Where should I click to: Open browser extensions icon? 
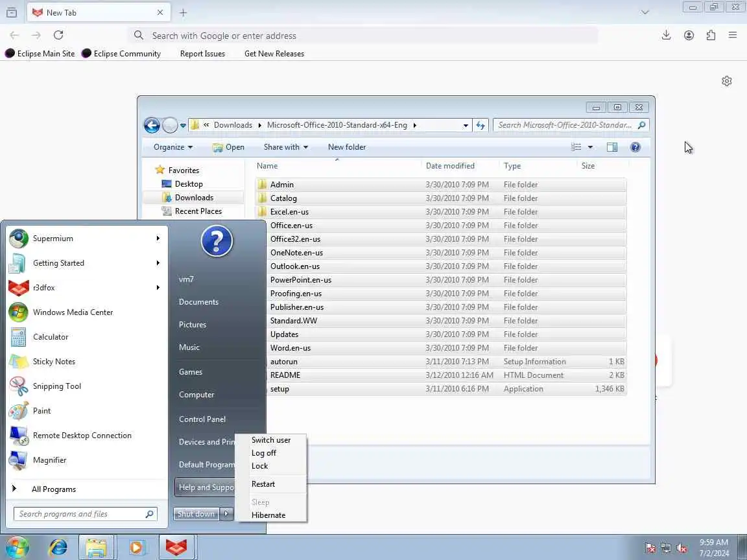(711, 35)
